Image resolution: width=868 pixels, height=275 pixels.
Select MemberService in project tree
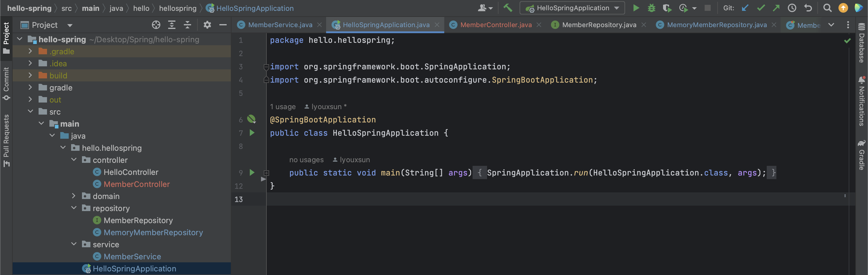click(x=127, y=256)
